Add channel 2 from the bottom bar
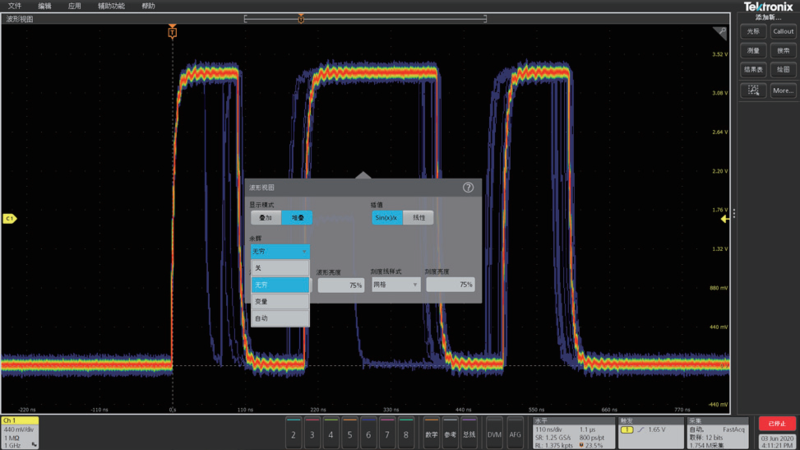The image size is (800, 450). click(293, 435)
